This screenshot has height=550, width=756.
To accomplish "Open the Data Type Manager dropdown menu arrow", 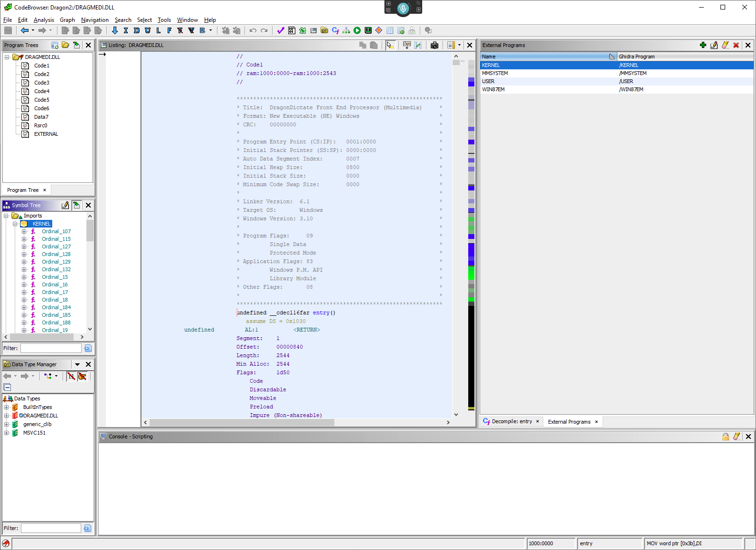I will coord(77,364).
